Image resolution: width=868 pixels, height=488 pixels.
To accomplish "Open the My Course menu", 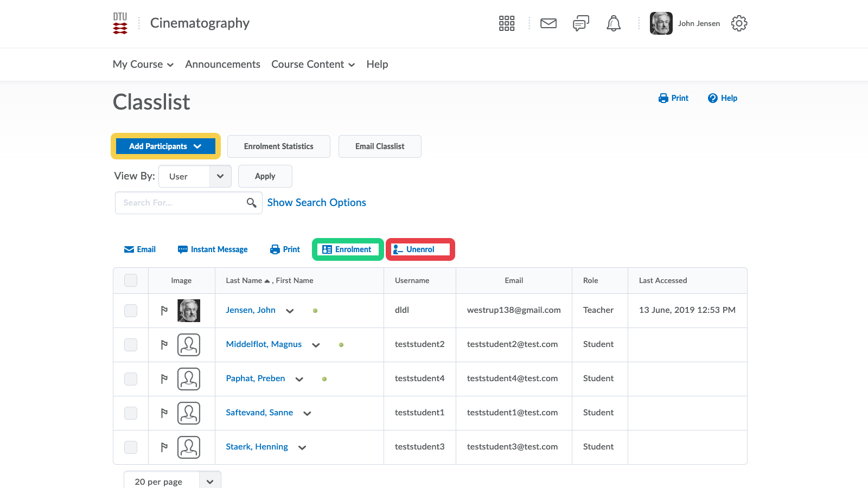I will (143, 65).
